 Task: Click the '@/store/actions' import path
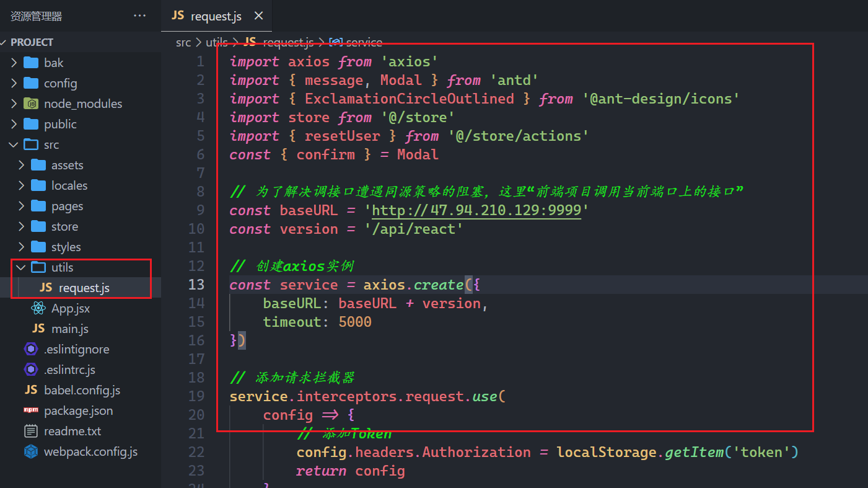click(x=519, y=136)
